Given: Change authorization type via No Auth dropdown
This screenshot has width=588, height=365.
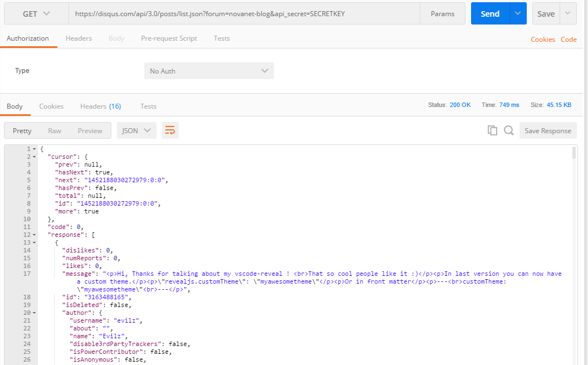Looking at the screenshot, I should [208, 71].
